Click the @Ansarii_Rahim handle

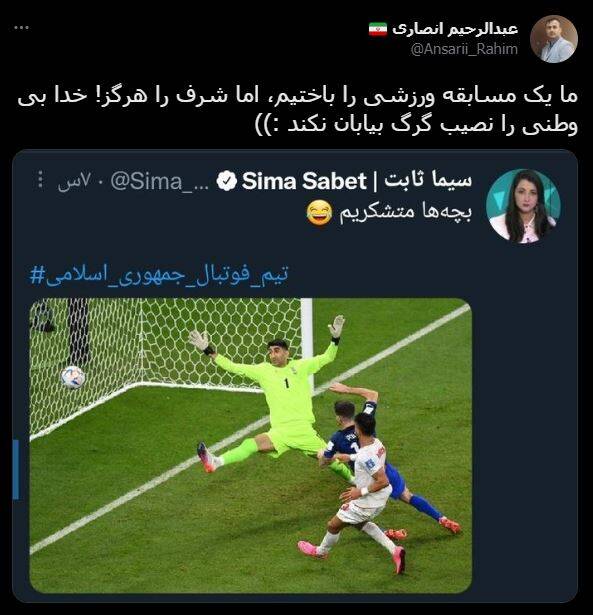tap(464, 49)
